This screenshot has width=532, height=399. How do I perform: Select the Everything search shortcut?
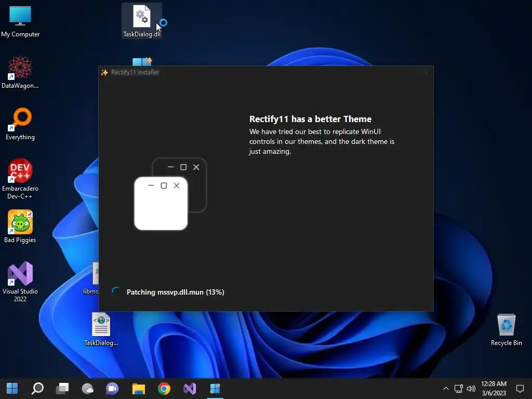point(20,124)
